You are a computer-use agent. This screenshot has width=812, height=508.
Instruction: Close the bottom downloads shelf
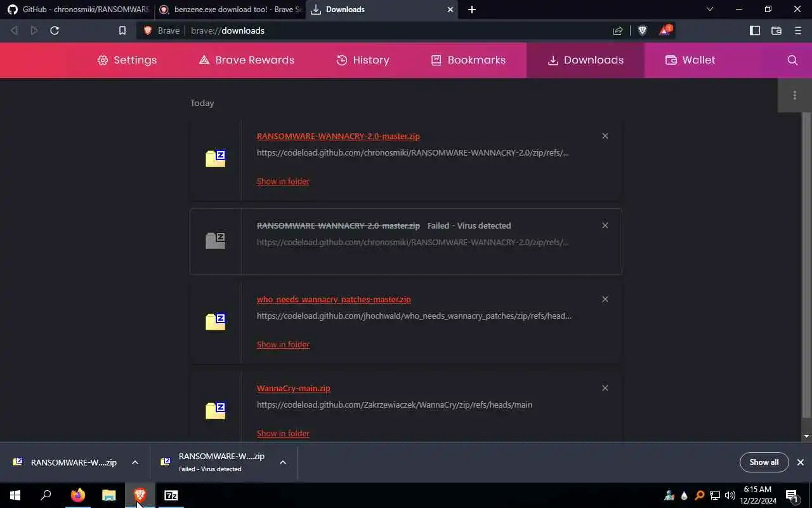(801, 462)
